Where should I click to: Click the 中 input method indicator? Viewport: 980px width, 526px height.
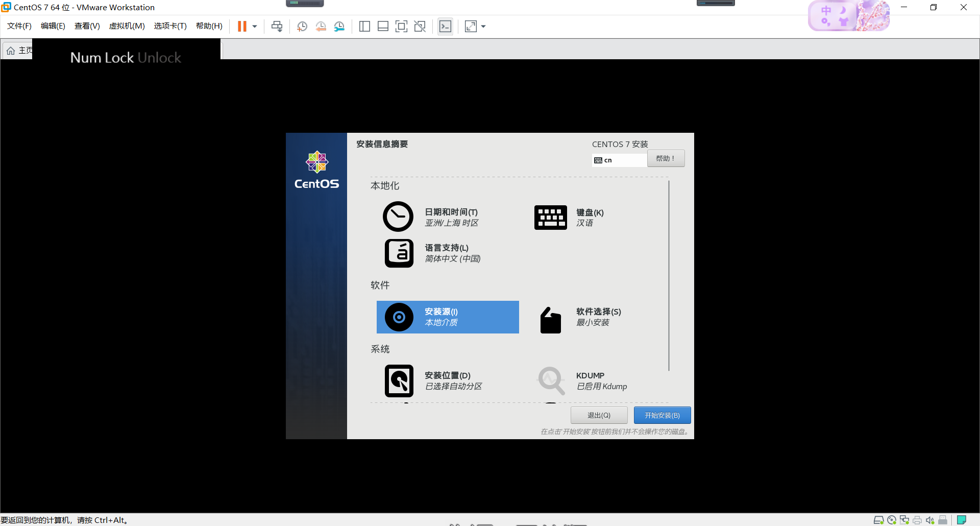click(826, 11)
